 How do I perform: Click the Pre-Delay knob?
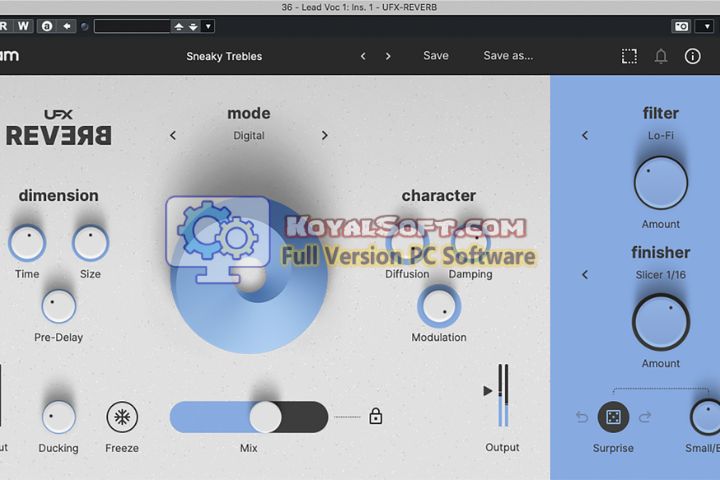click(59, 306)
